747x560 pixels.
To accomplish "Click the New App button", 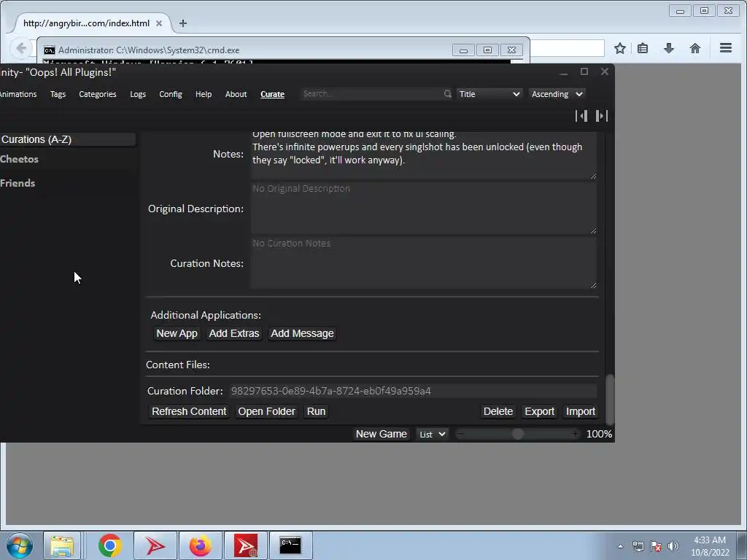I will 177,333.
